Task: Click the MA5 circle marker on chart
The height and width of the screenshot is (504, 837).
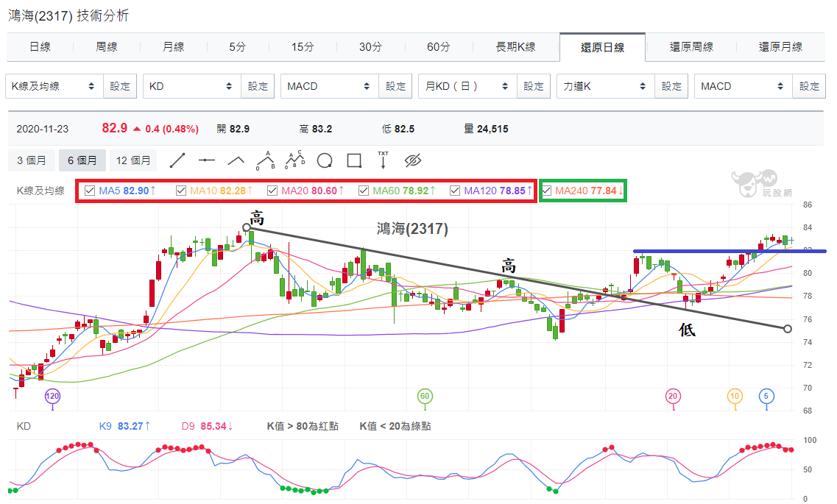Action: (766, 396)
